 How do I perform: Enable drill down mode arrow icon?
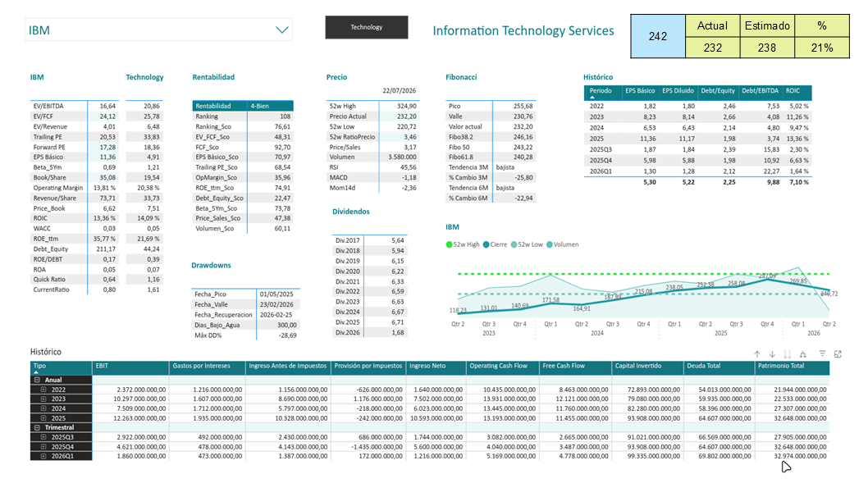(x=772, y=354)
